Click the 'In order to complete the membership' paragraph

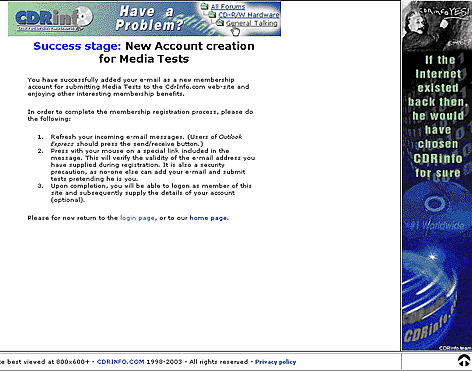click(x=140, y=115)
